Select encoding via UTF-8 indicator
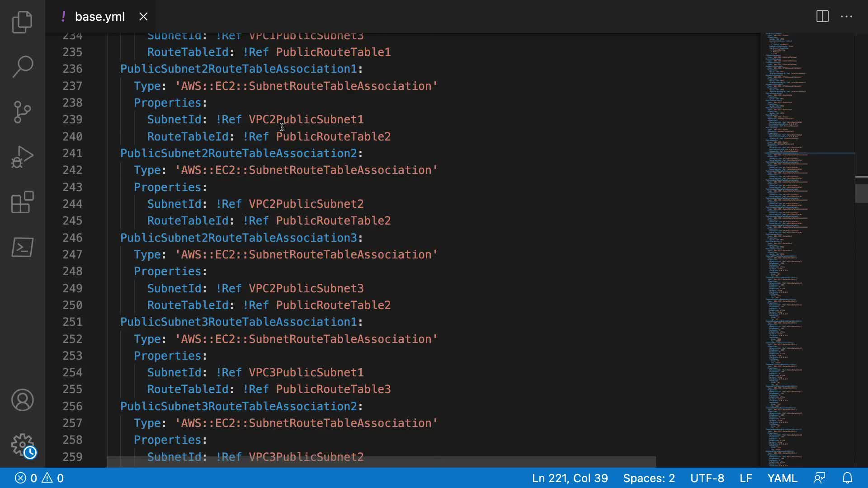The image size is (868, 488). (707, 478)
